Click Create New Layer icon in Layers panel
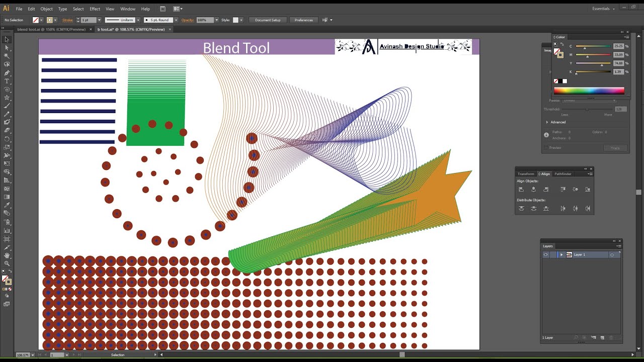Viewport: 644px width, 362px height. [x=602, y=337]
